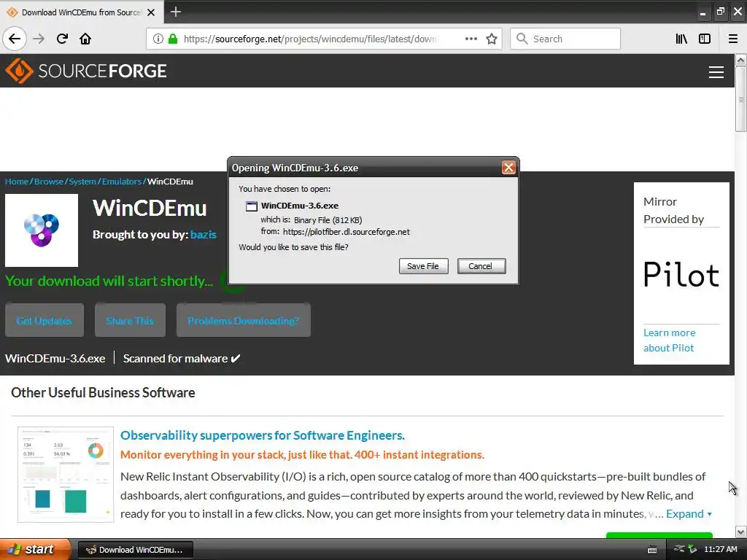Open Learn more about Pilot link

[670, 340]
